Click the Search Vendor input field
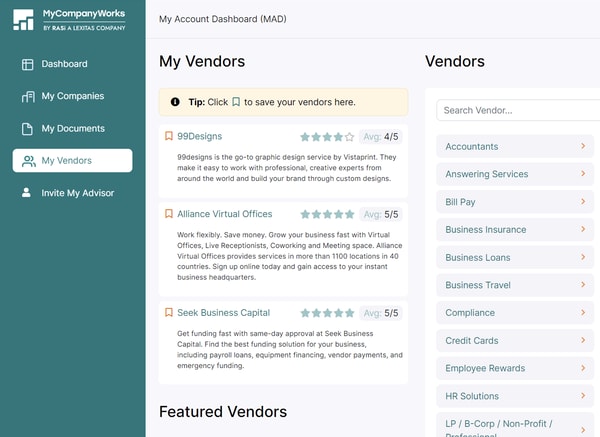The width and height of the screenshot is (600, 437). pos(518,110)
